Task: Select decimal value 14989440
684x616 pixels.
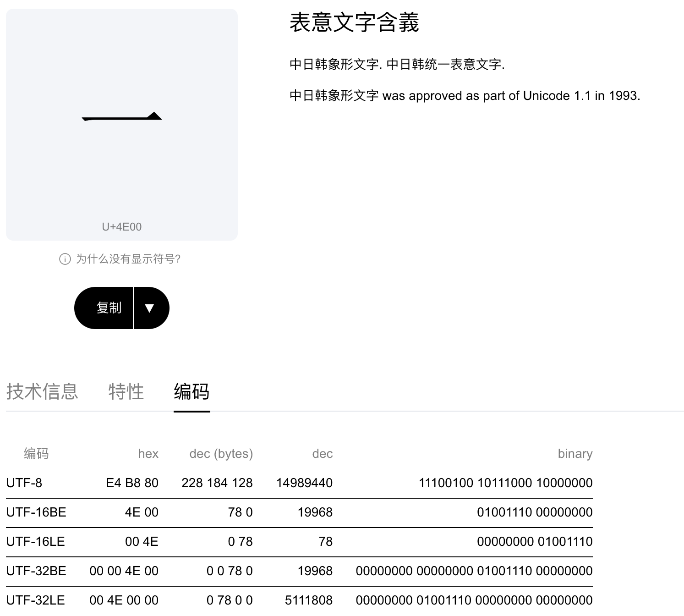Action: [305, 483]
